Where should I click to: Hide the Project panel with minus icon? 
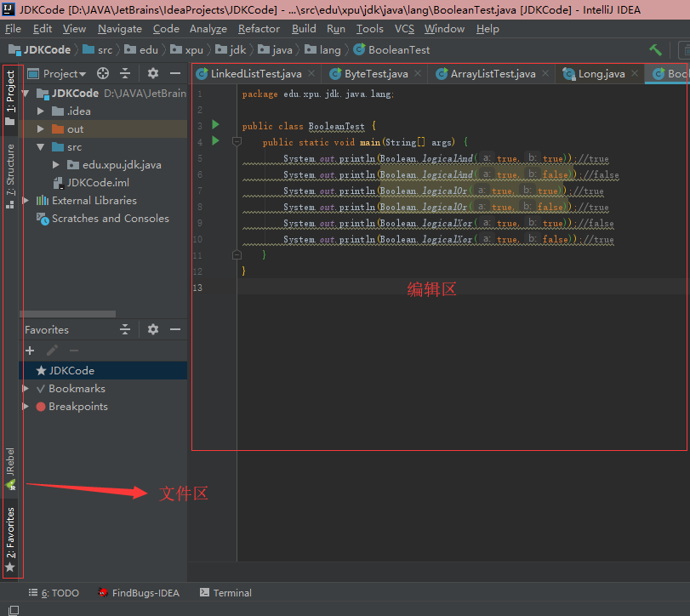[x=175, y=73]
